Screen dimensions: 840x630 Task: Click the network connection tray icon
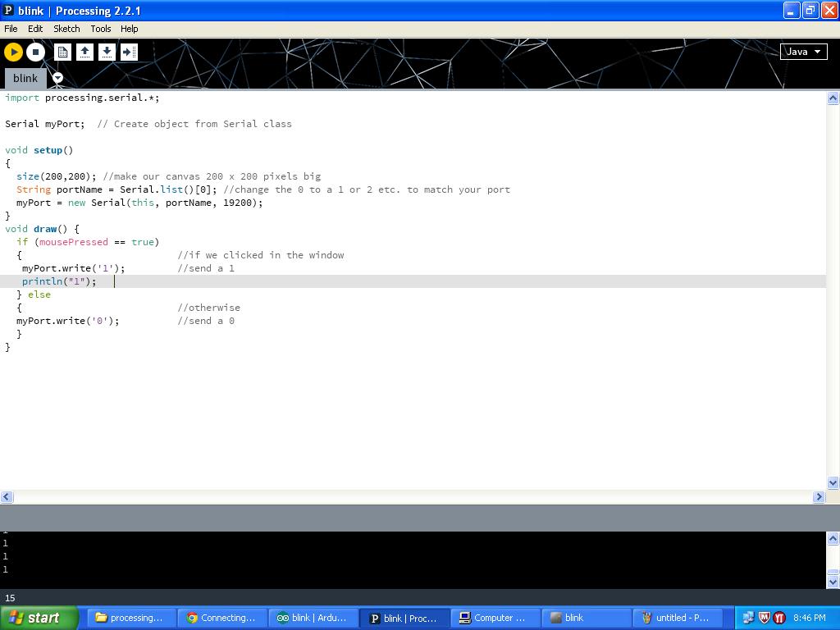(748, 619)
